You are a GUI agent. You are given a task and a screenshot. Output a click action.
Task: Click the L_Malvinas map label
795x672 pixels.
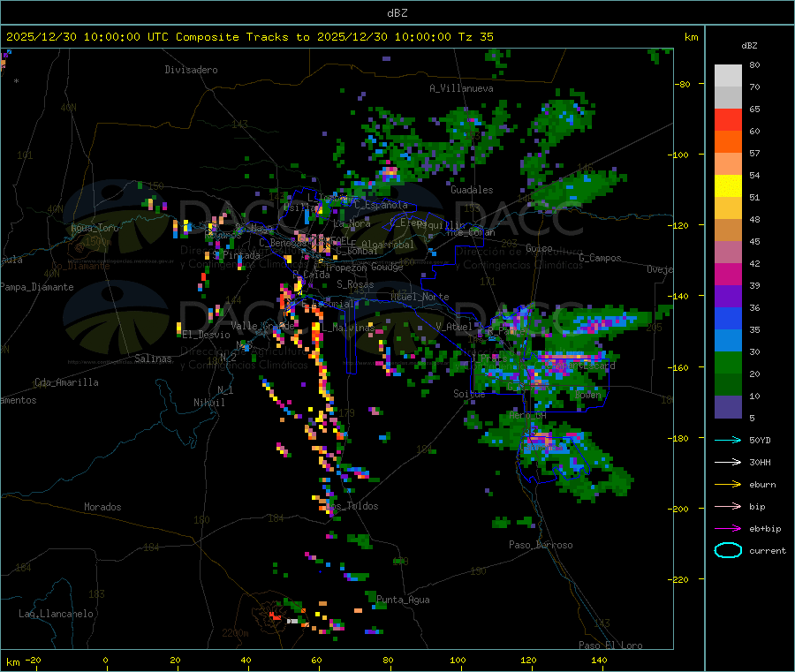coord(348,328)
